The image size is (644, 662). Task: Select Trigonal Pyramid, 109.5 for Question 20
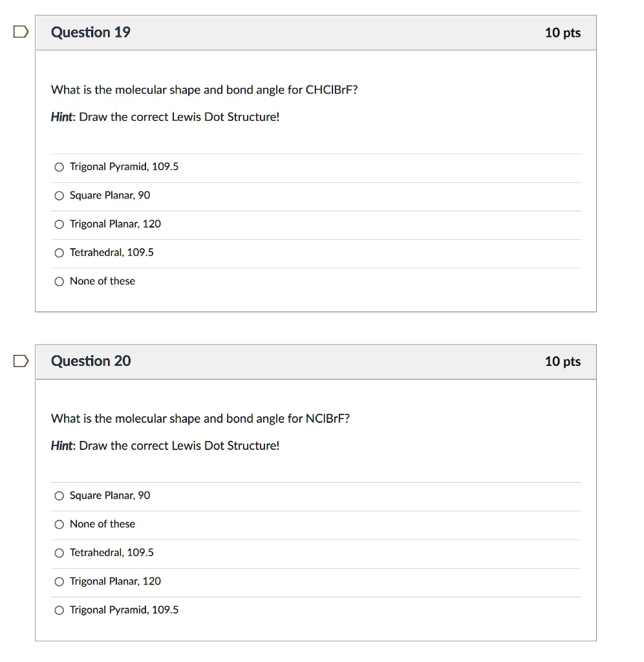[59, 610]
